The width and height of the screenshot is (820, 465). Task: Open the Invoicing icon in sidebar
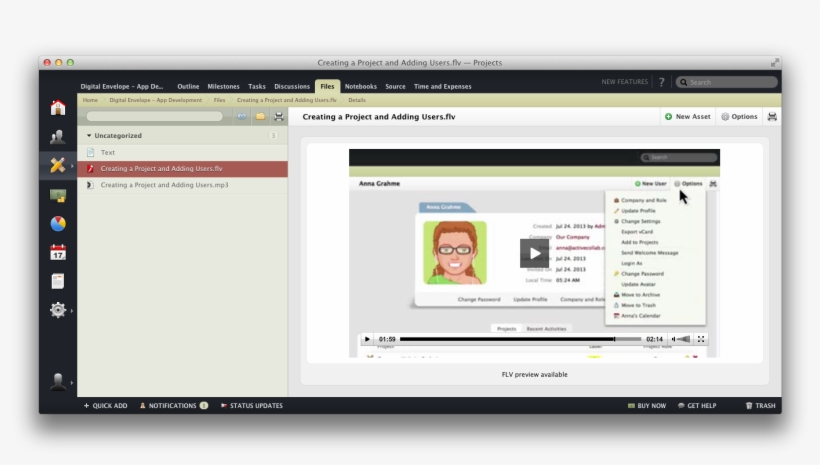[58, 196]
